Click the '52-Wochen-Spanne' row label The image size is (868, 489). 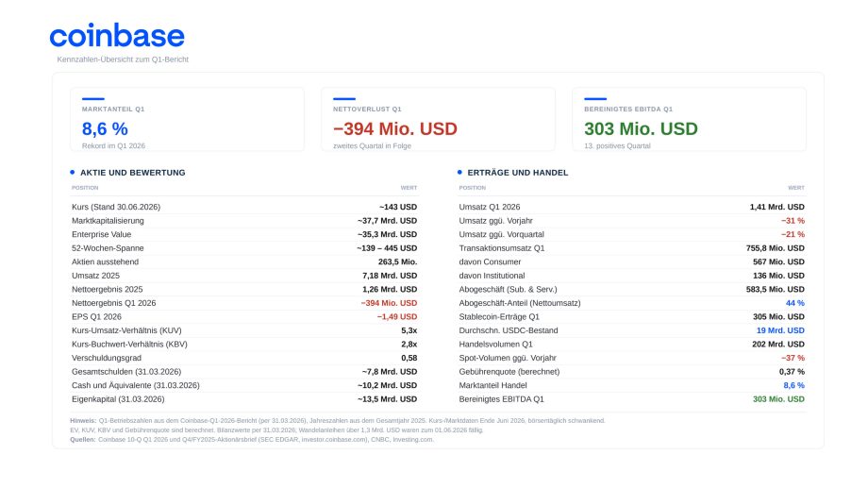pos(108,248)
